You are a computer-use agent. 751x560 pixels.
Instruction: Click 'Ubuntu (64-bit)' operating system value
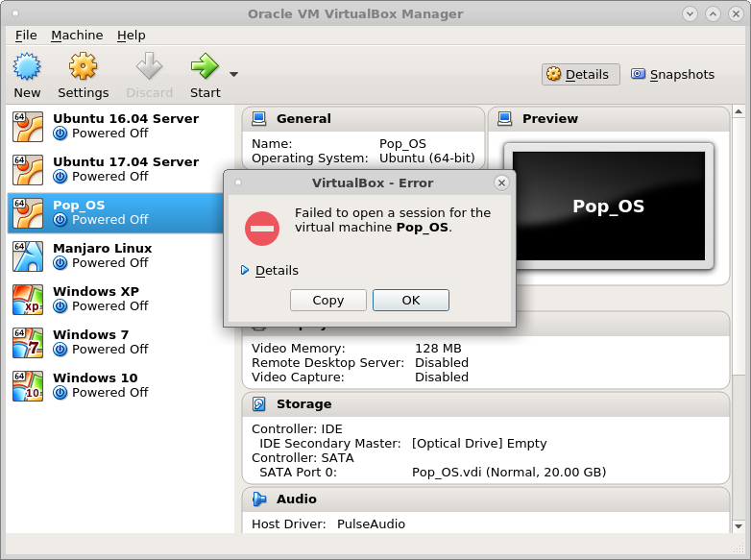(427, 158)
